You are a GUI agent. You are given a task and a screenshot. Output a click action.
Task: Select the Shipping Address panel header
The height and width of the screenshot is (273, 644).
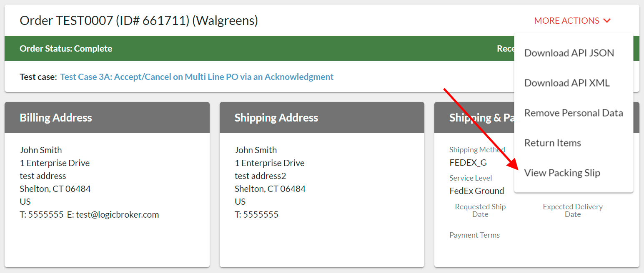coord(276,118)
